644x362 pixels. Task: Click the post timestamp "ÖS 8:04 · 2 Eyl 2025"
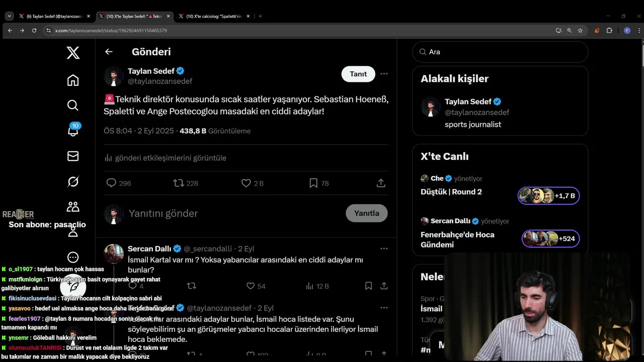139,131
